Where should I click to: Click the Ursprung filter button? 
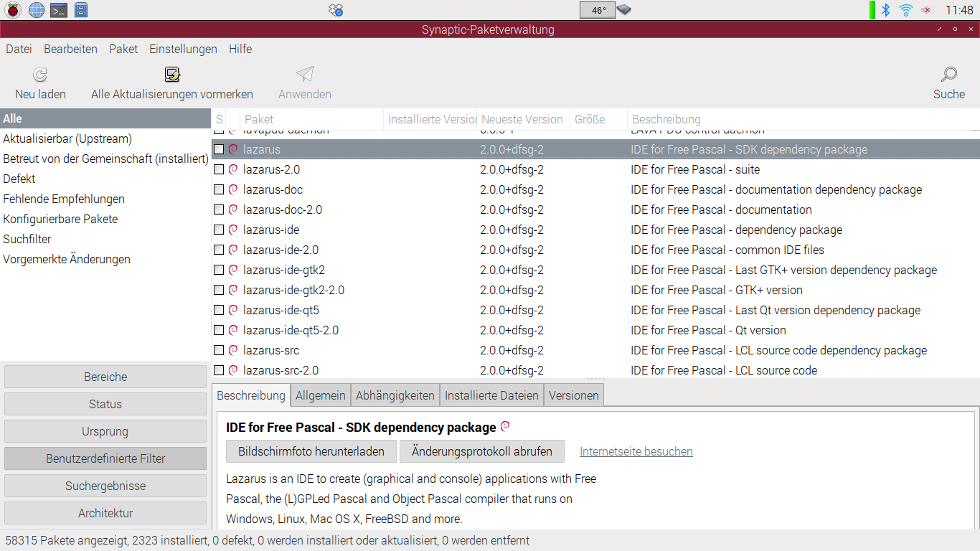click(x=105, y=431)
